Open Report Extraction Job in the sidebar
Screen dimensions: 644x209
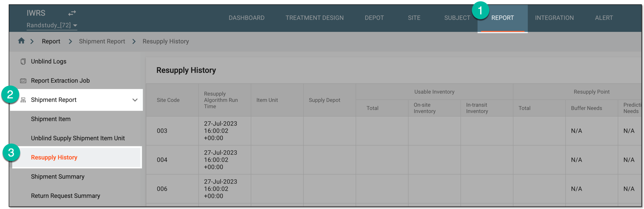coord(60,81)
